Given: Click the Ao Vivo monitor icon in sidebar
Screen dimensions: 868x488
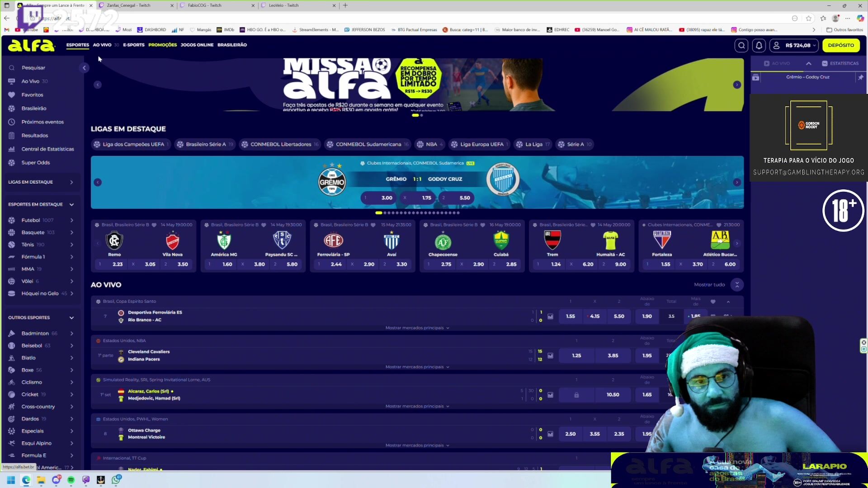Looking at the screenshot, I should click(x=12, y=81).
